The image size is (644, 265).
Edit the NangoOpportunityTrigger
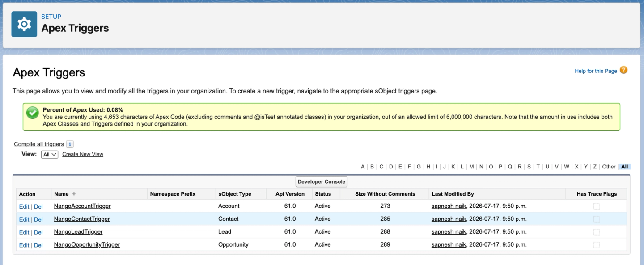(x=24, y=245)
